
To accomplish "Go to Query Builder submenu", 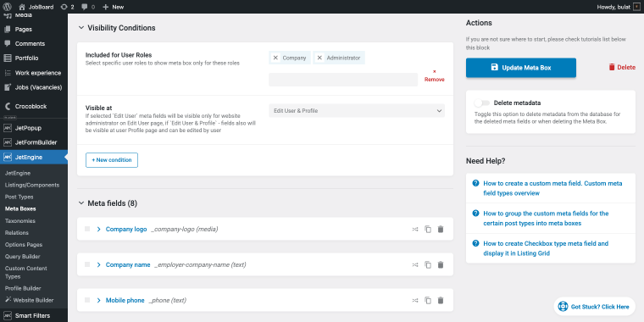I will tap(23, 257).
